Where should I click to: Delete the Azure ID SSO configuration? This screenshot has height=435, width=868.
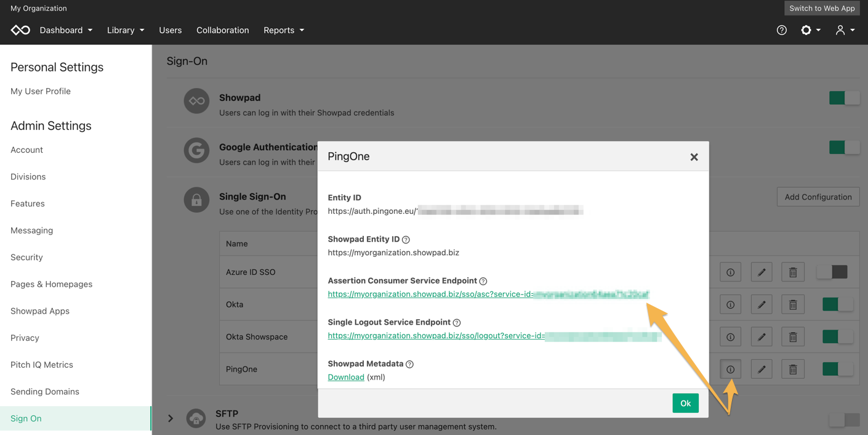click(x=793, y=272)
